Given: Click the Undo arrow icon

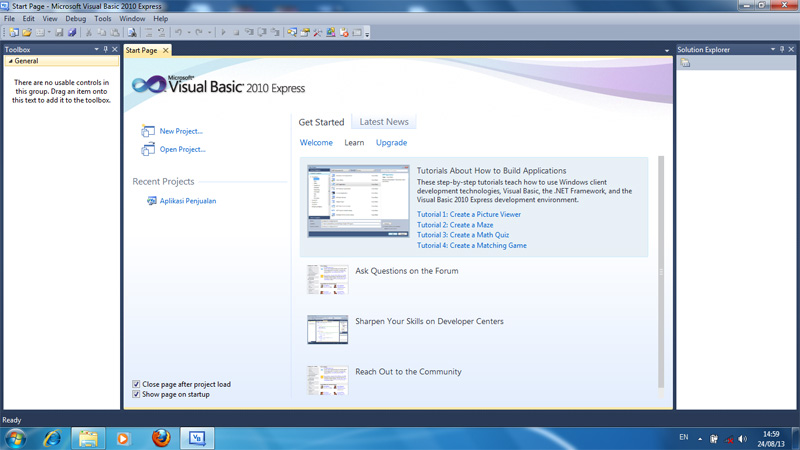Looking at the screenshot, I should 179,33.
